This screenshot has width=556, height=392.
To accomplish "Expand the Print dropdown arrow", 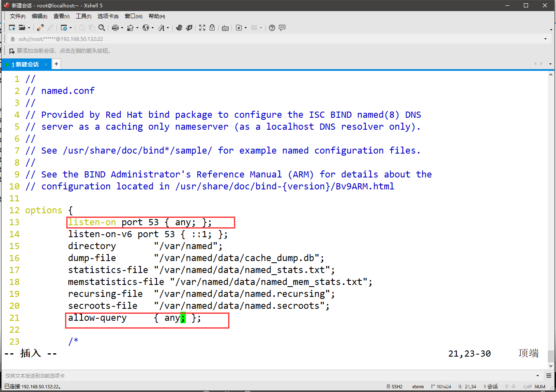I will tap(122, 28).
